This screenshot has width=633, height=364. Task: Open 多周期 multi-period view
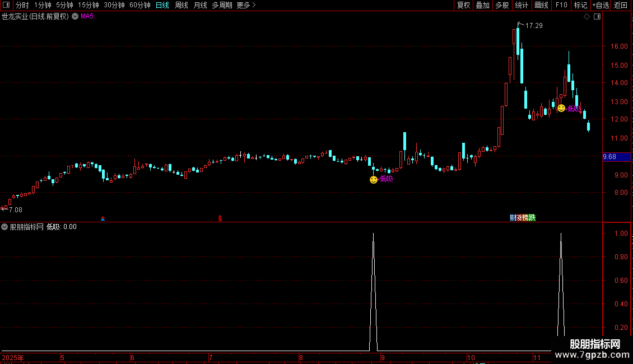click(x=222, y=5)
